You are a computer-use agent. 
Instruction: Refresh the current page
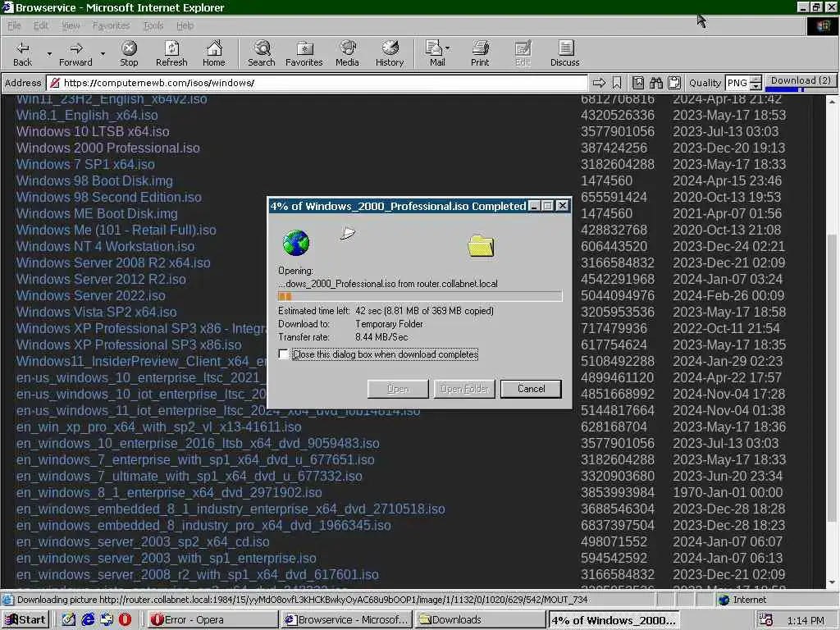coord(171,53)
